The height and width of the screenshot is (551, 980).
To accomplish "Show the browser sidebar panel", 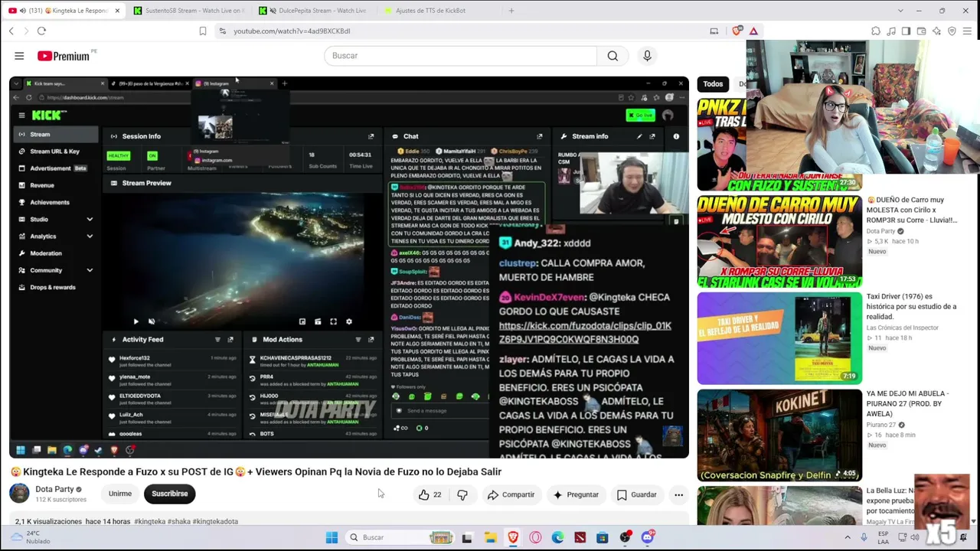I will coord(906,31).
